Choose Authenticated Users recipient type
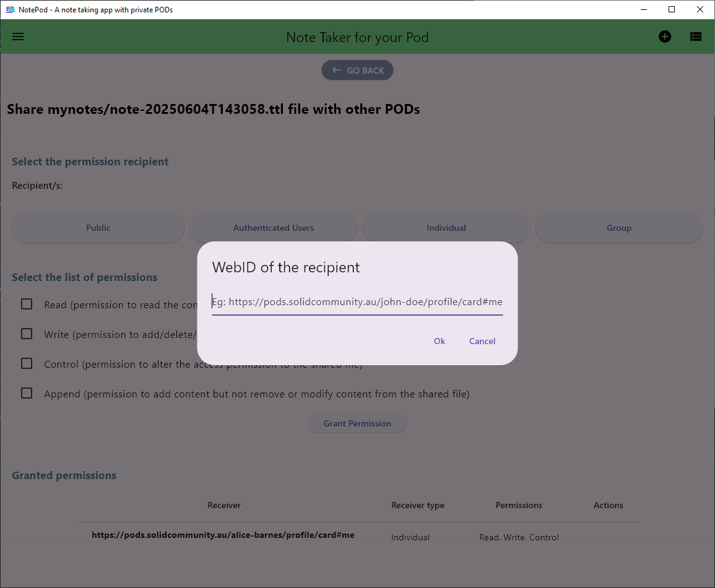The height and width of the screenshot is (588, 715). [273, 227]
